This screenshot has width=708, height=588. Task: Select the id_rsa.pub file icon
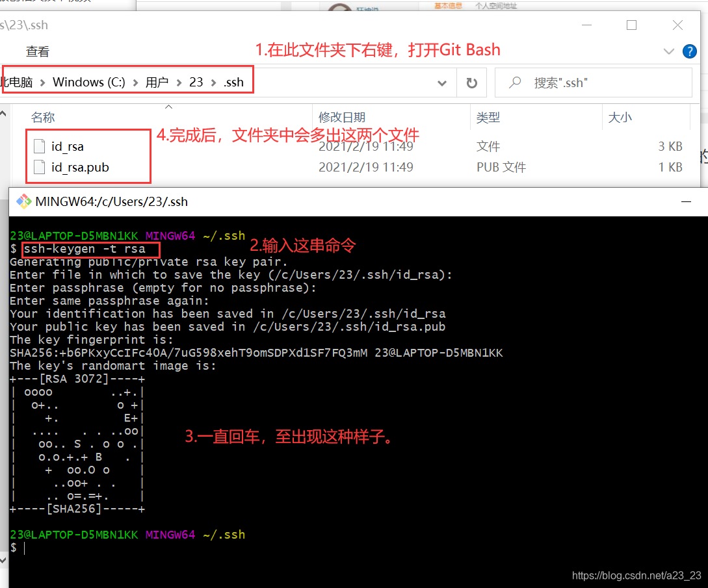(40, 167)
